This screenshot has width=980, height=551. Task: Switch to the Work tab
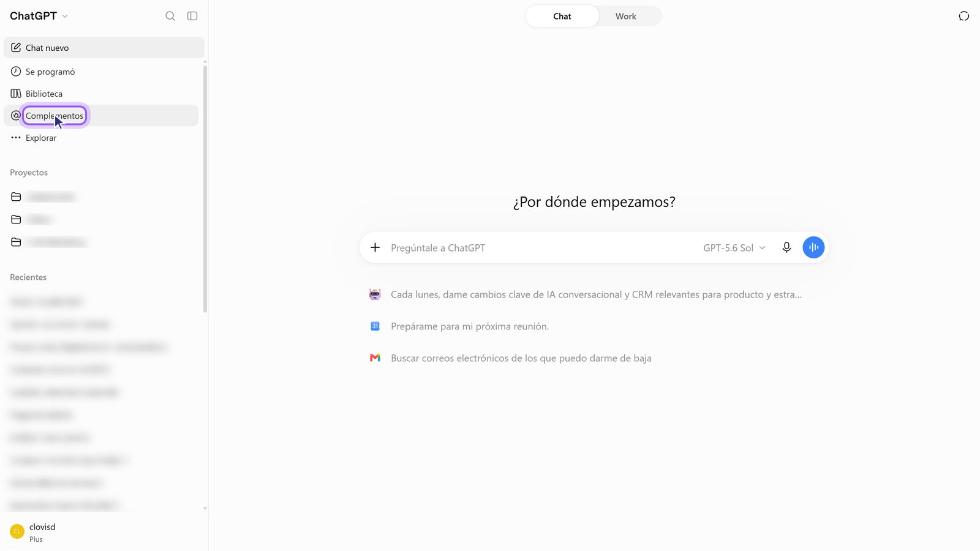[625, 17]
